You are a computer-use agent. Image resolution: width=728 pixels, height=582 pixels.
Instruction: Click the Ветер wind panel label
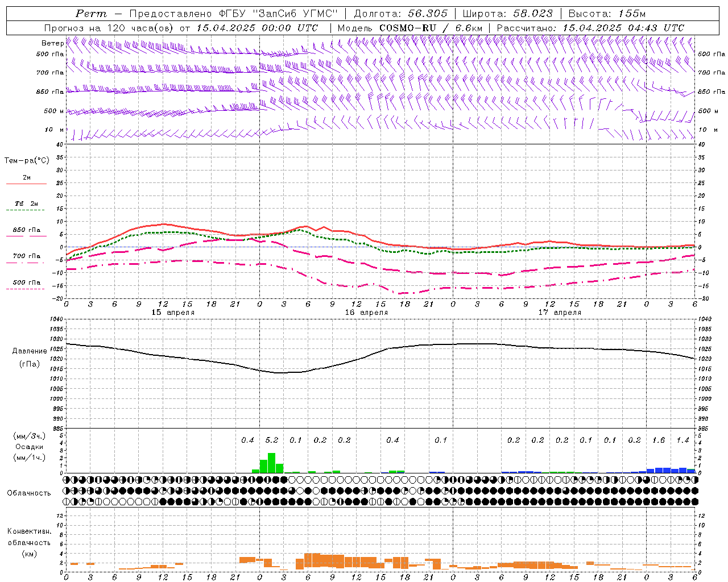tap(53, 43)
